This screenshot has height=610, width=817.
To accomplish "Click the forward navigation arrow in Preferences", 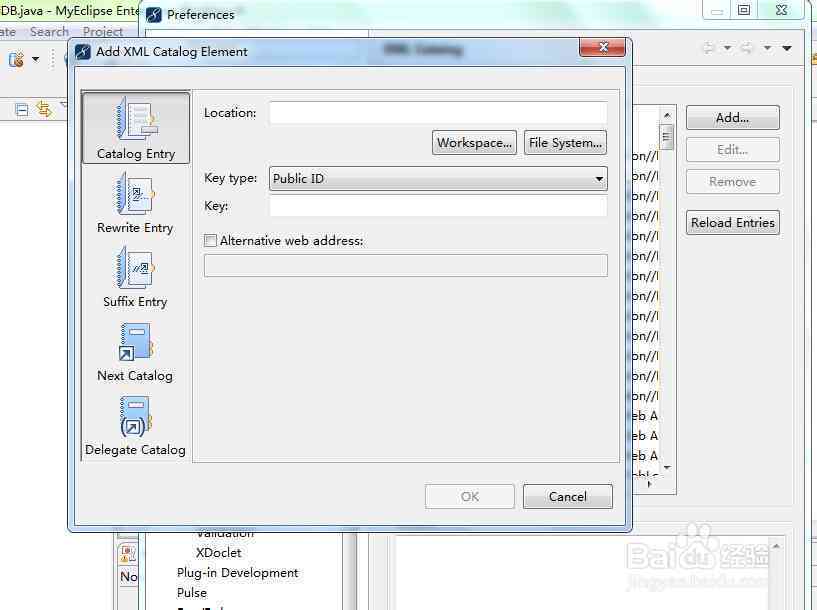I will point(748,48).
